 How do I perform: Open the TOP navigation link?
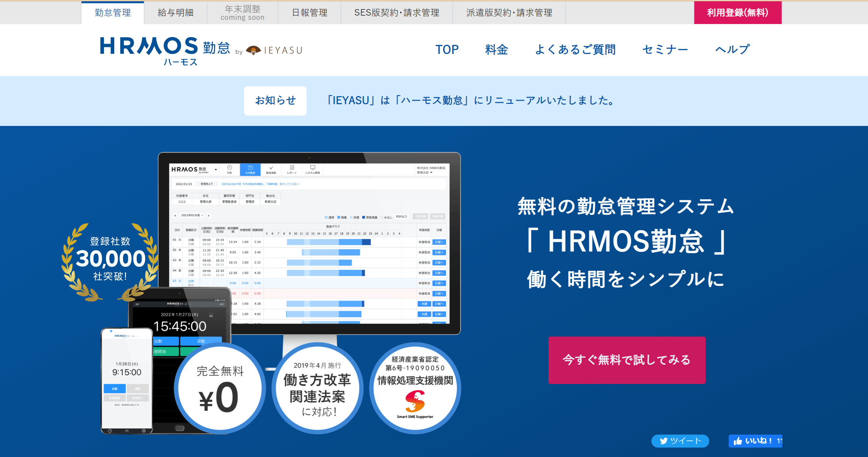pyautogui.click(x=447, y=50)
